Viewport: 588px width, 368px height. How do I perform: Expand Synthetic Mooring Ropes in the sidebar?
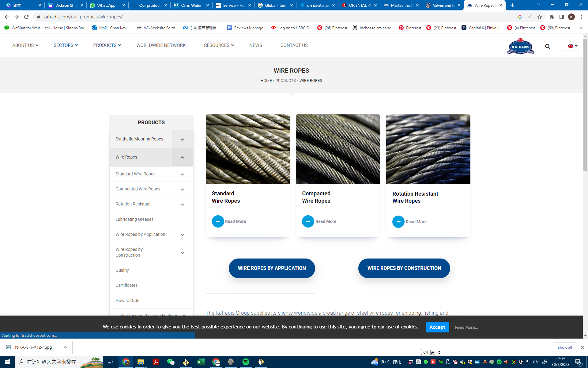point(182,139)
